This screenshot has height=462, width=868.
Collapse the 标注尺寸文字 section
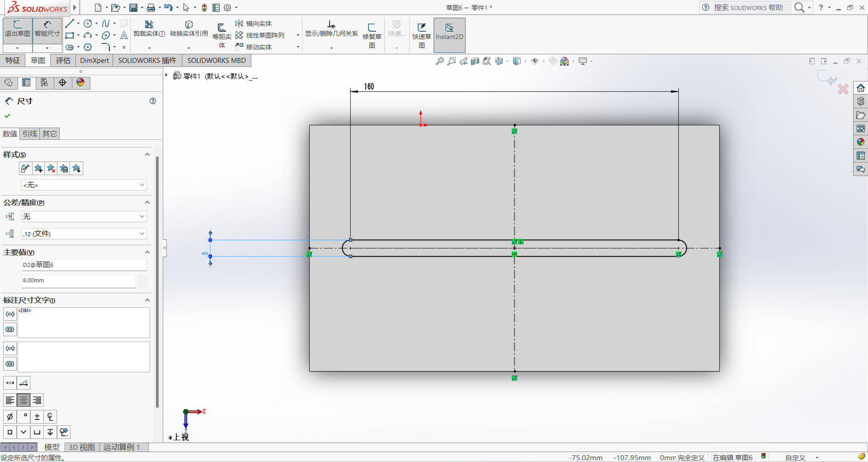(147, 300)
